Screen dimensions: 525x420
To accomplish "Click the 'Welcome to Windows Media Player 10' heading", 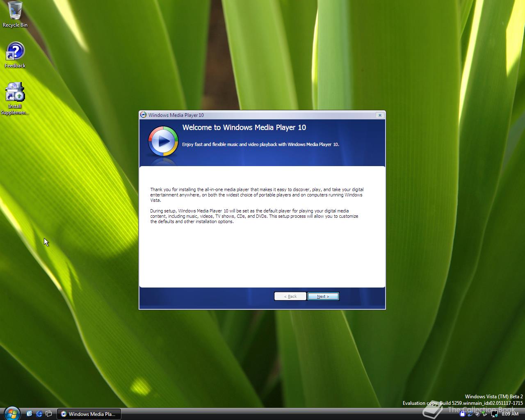I will point(244,128).
